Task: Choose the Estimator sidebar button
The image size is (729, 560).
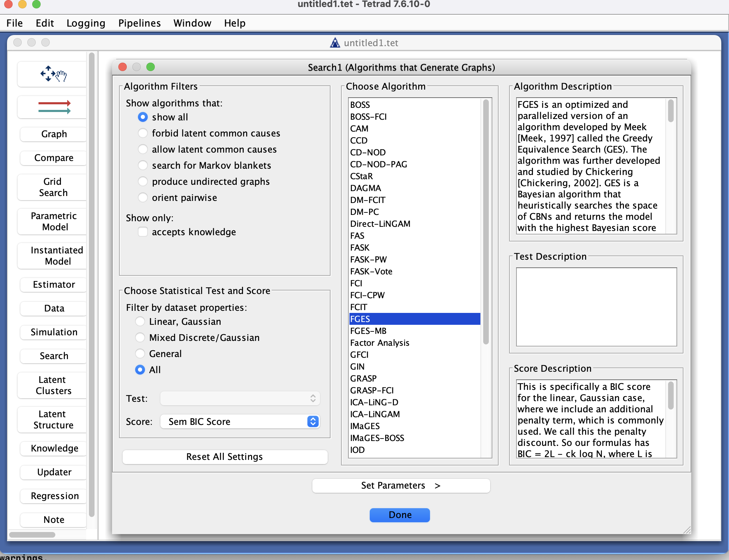Action: (x=54, y=285)
